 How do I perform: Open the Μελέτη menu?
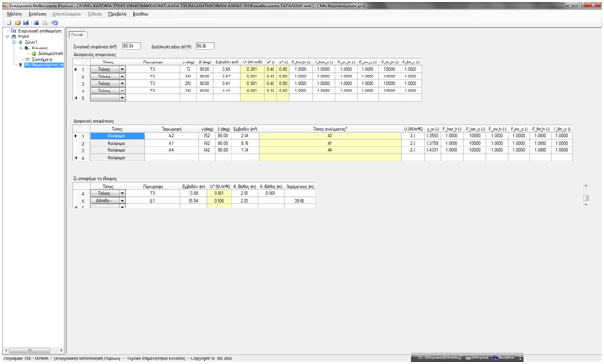15,14
